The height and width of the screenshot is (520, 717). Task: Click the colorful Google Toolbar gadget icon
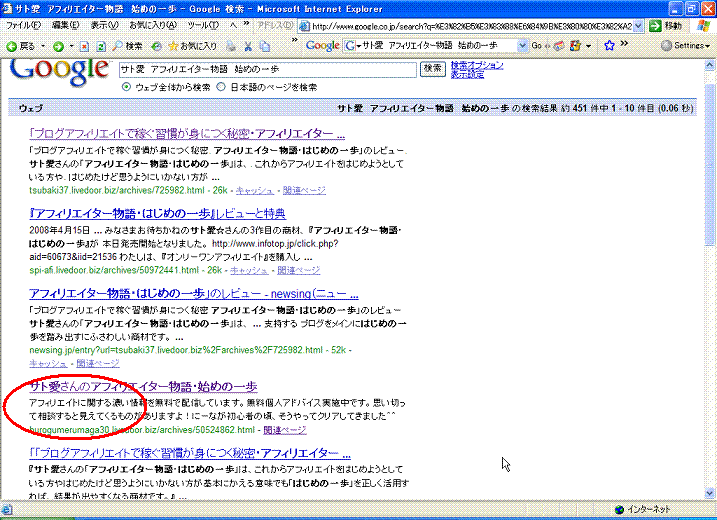tap(575, 46)
